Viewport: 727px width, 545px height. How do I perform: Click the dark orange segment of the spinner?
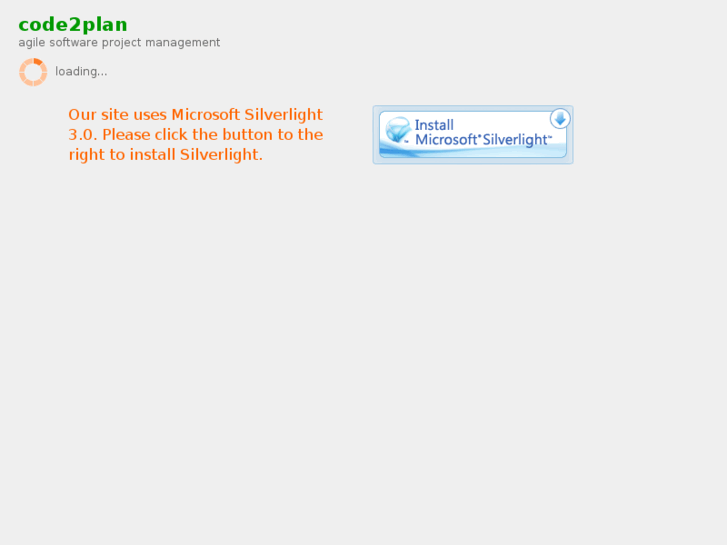click(x=38, y=62)
